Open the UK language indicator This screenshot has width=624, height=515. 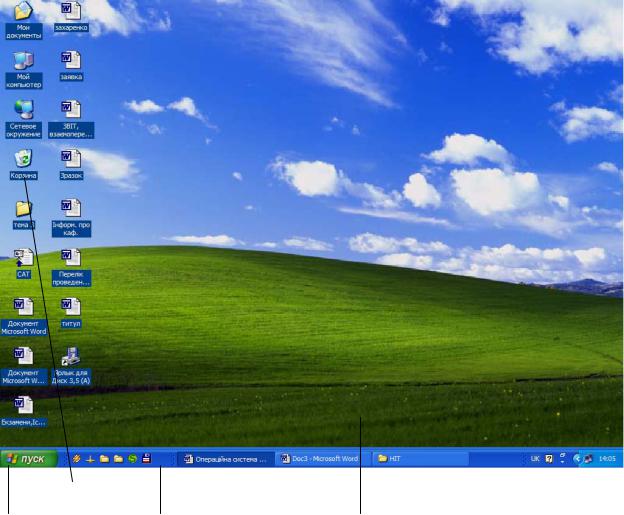click(535, 459)
